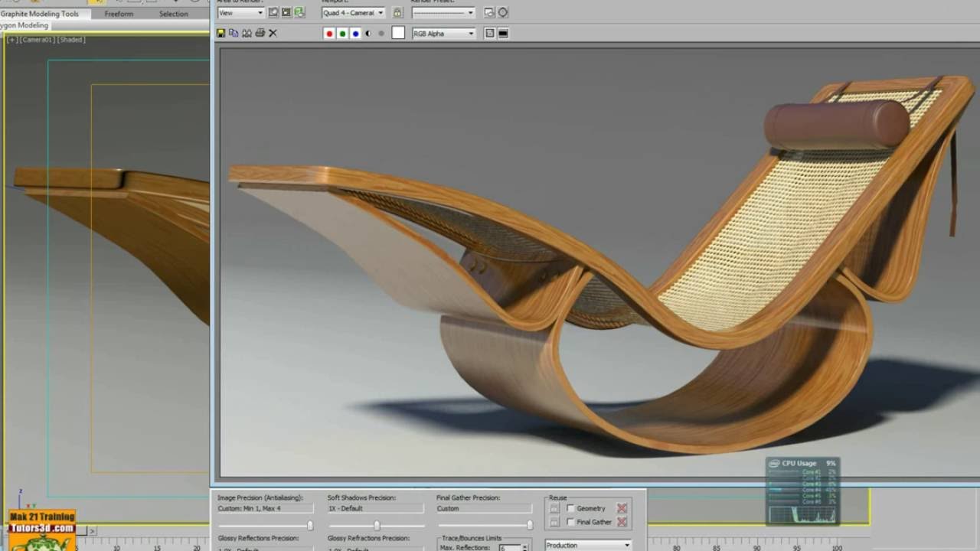This screenshot has width=980, height=551.
Task: Open the [Shaded] viewport shading menu
Action: coord(71,40)
